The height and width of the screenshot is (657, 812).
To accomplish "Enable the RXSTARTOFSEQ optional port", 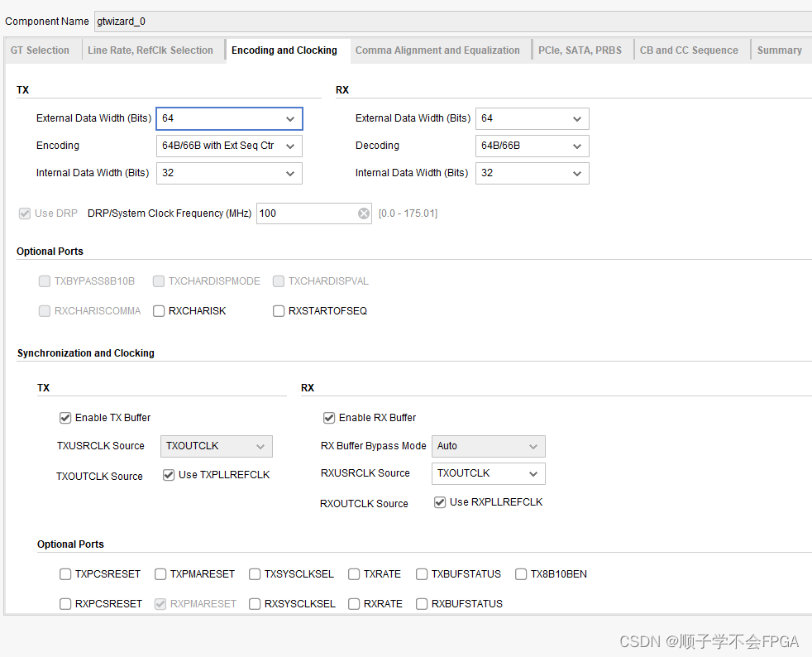I will [279, 311].
